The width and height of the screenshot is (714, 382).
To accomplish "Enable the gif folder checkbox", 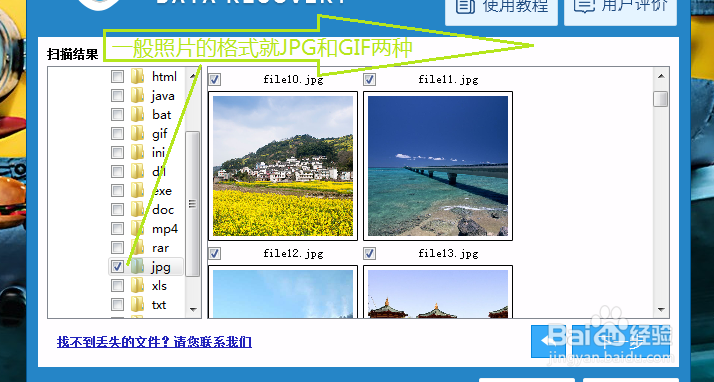I will tap(117, 133).
